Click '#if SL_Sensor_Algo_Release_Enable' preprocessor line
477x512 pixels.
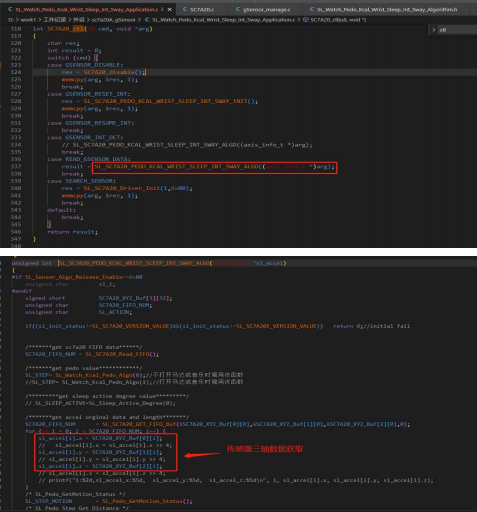77,277
